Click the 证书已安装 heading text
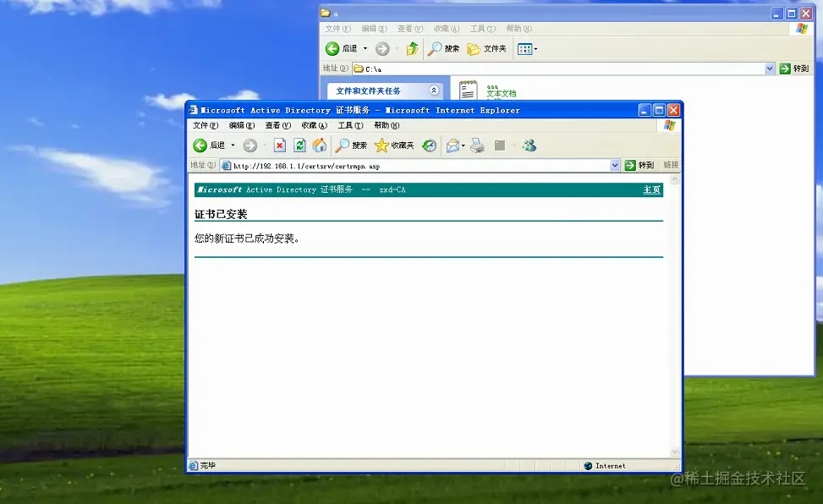Viewport: 823px width, 504px height. pyautogui.click(x=221, y=214)
